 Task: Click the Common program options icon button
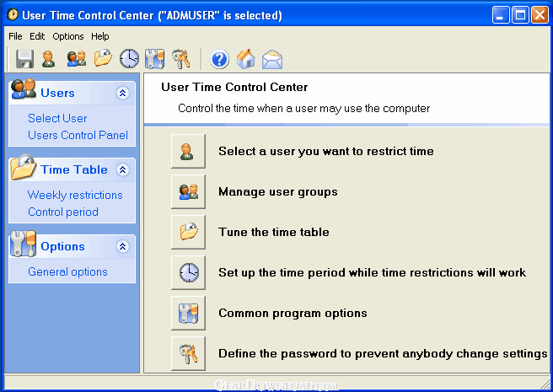(188, 313)
